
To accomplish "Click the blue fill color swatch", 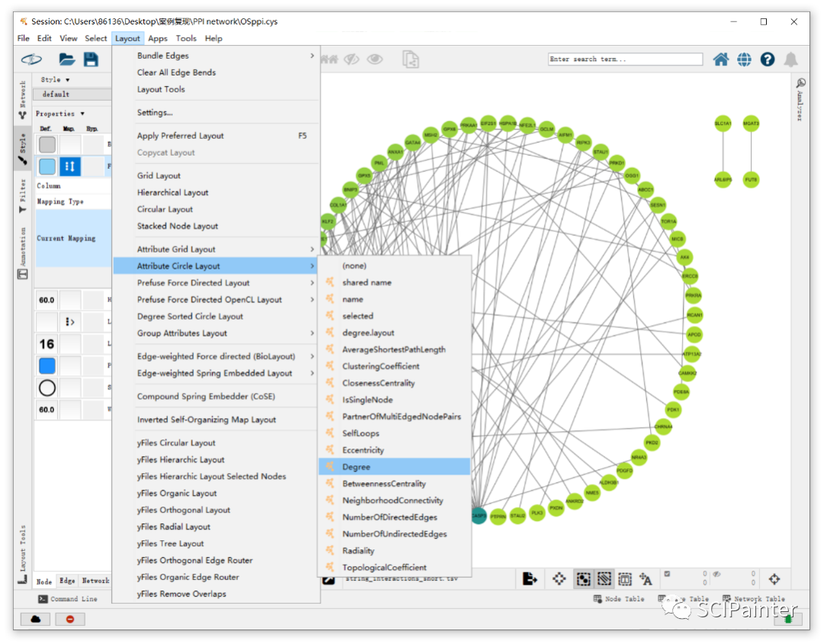I will (47, 365).
